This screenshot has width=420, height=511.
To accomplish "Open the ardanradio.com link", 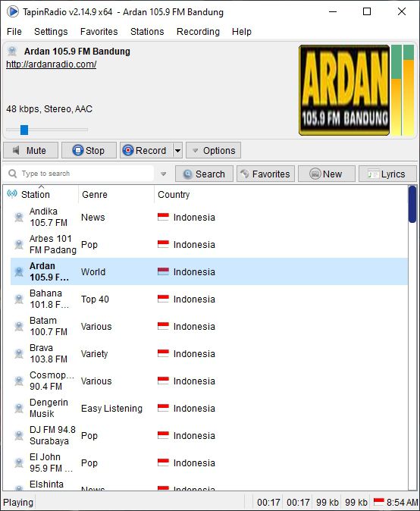I will coord(51,64).
